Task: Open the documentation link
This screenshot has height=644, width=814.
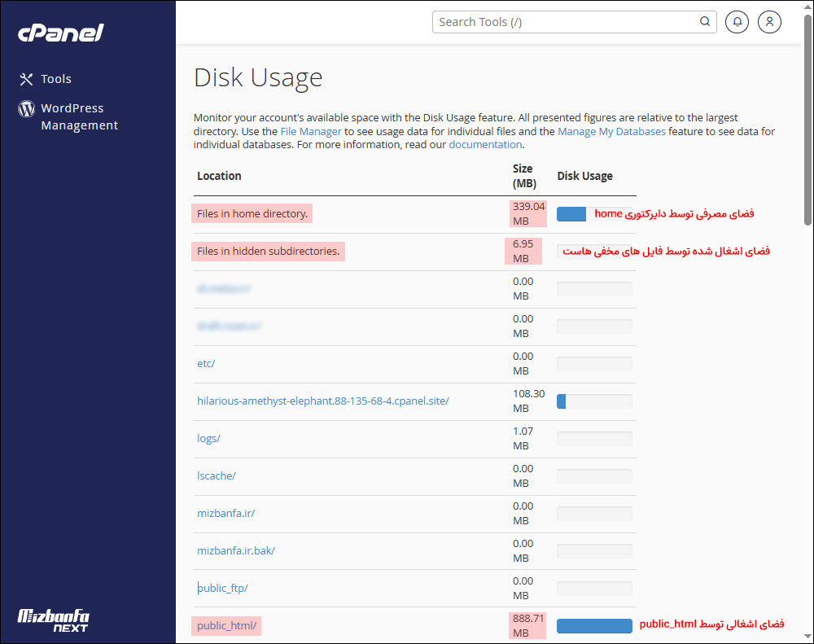Action: click(485, 144)
